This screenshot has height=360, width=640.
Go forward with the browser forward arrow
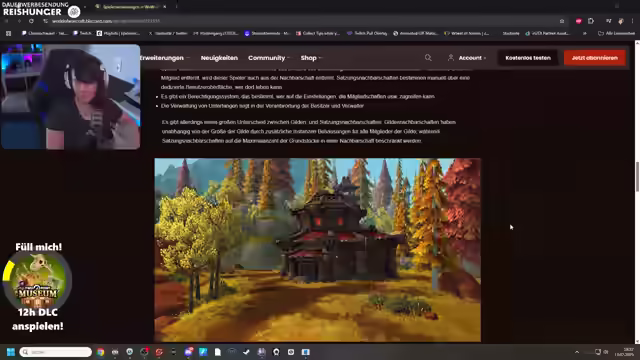click(x=19, y=21)
